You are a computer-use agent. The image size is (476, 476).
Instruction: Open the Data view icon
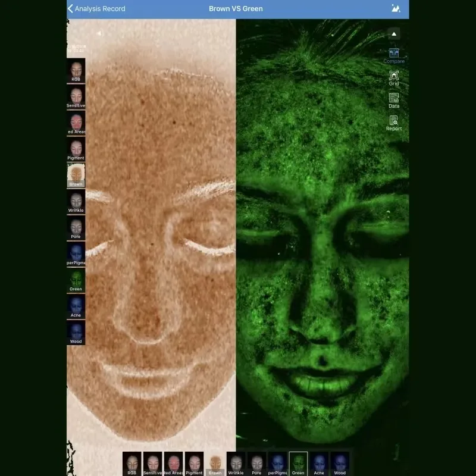393,101
